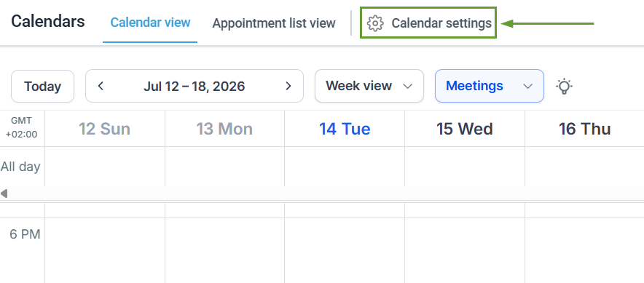Click the Jul 12 – 18, 2026 date range
This screenshot has width=644, height=283.
195,86
